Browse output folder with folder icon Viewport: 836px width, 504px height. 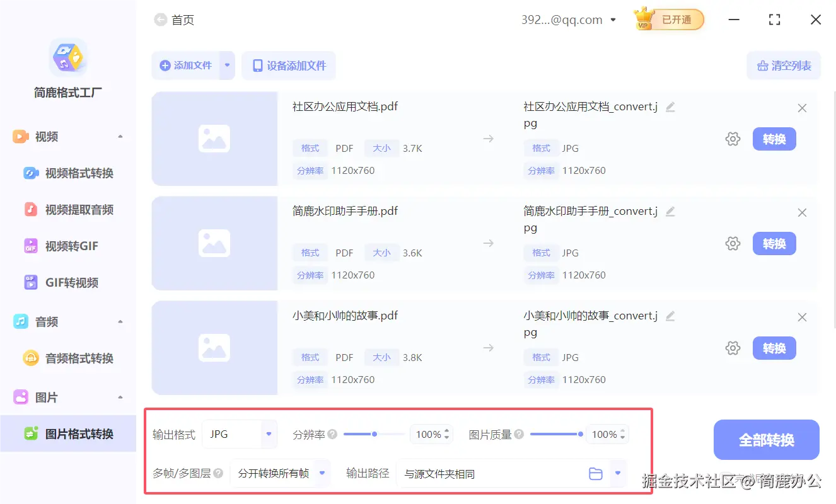[x=595, y=474]
